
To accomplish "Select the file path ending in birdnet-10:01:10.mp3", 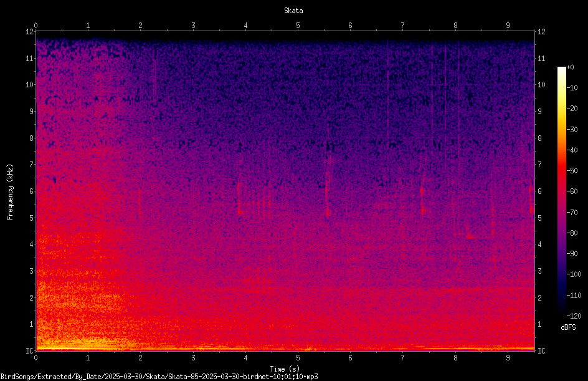I will coord(159,377).
